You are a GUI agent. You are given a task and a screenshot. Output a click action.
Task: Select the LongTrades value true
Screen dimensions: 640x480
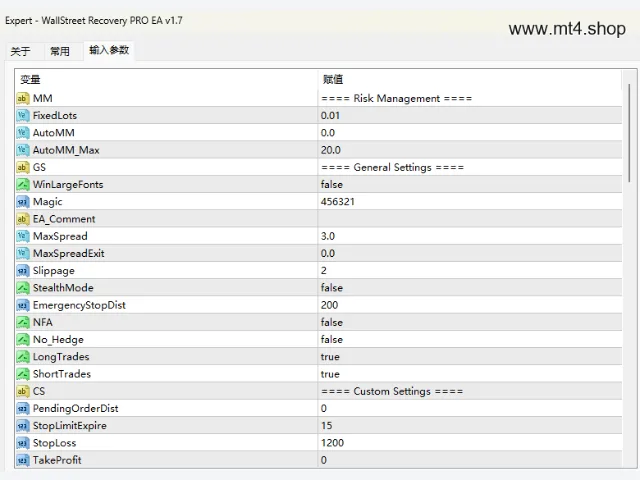coord(330,357)
